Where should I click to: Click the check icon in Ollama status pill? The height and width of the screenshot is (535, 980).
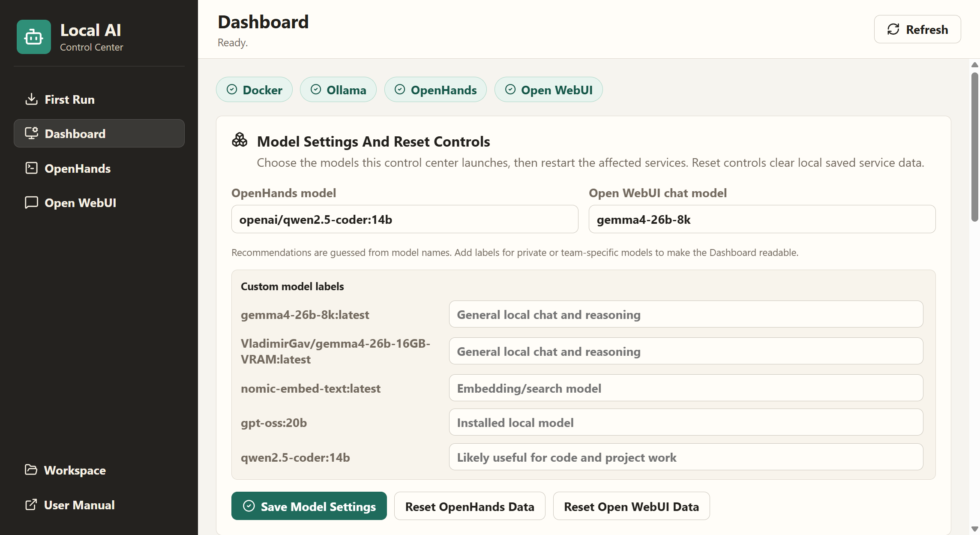point(316,89)
